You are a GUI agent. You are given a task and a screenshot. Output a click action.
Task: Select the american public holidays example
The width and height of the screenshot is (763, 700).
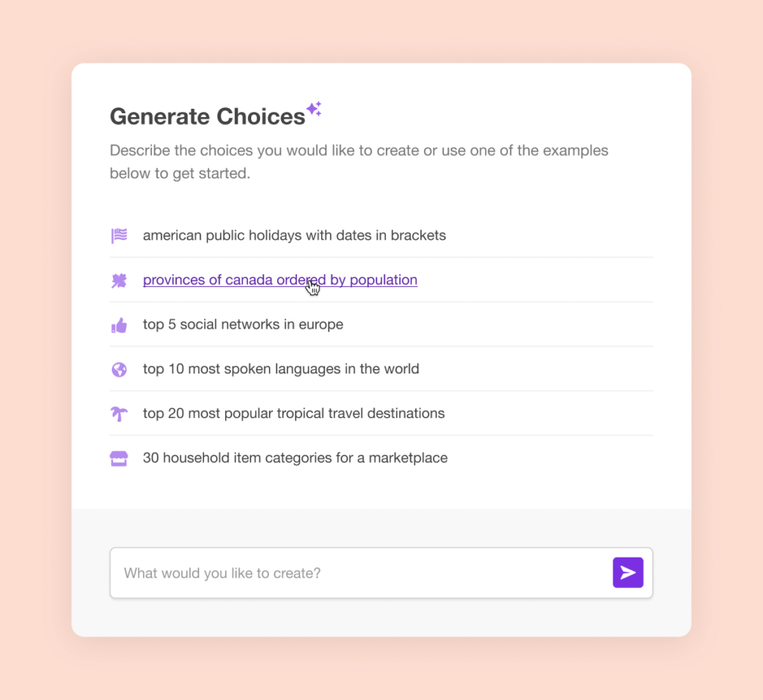tap(294, 235)
